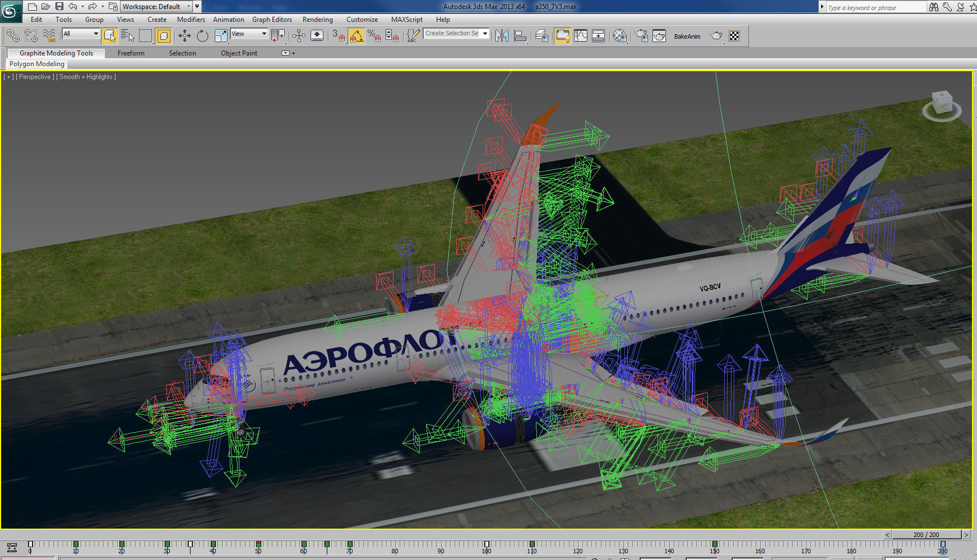977x560 pixels.
Task: Toggle Angle Snap on the toolbar
Action: click(356, 36)
